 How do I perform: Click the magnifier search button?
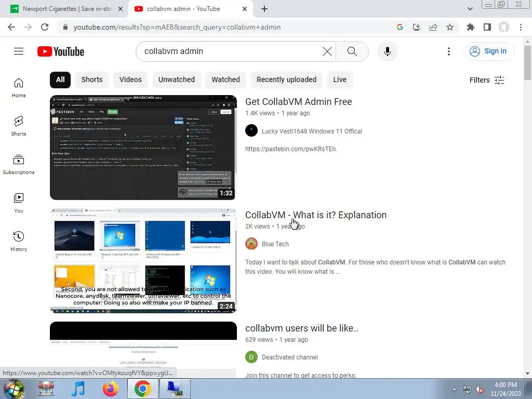point(352,51)
